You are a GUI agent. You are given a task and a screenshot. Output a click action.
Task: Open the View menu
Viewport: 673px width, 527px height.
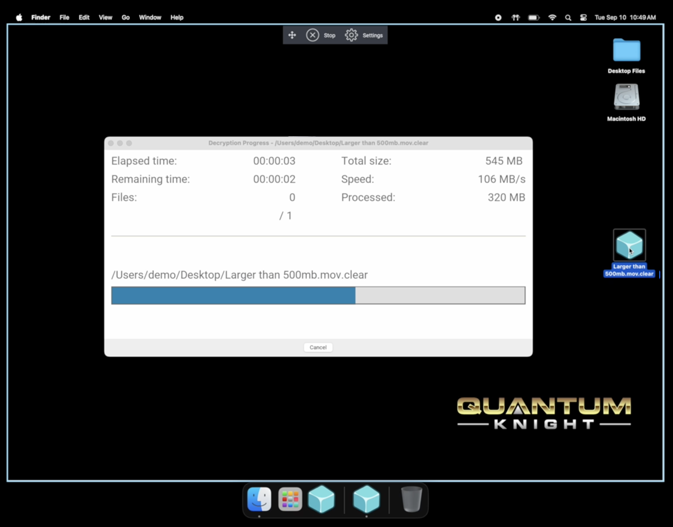coord(105,18)
